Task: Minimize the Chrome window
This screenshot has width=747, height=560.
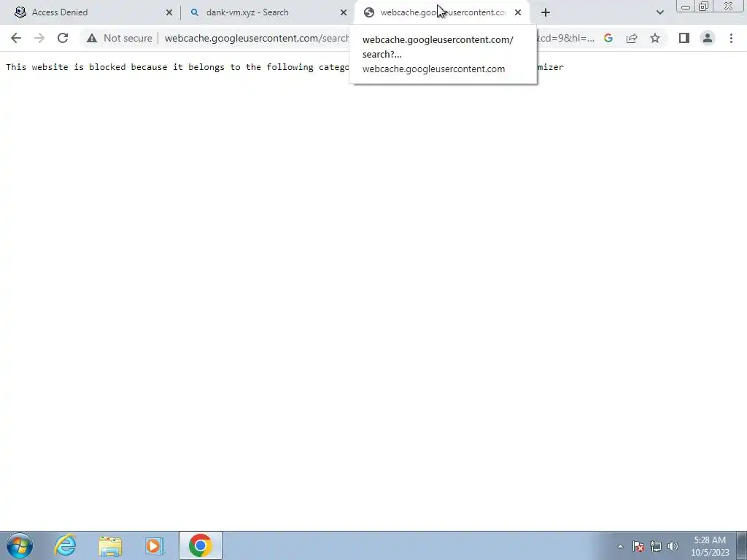Action: pos(686,7)
